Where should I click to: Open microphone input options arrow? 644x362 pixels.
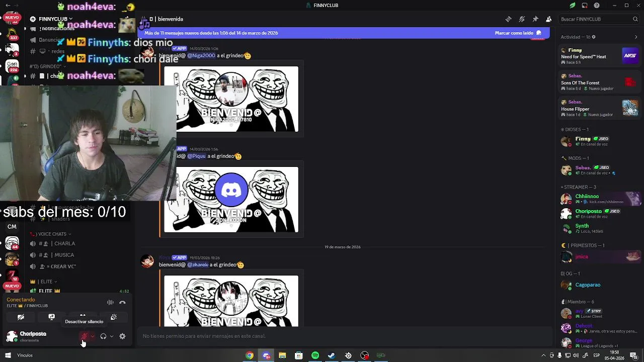pyautogui.click(x=93, y=336)
